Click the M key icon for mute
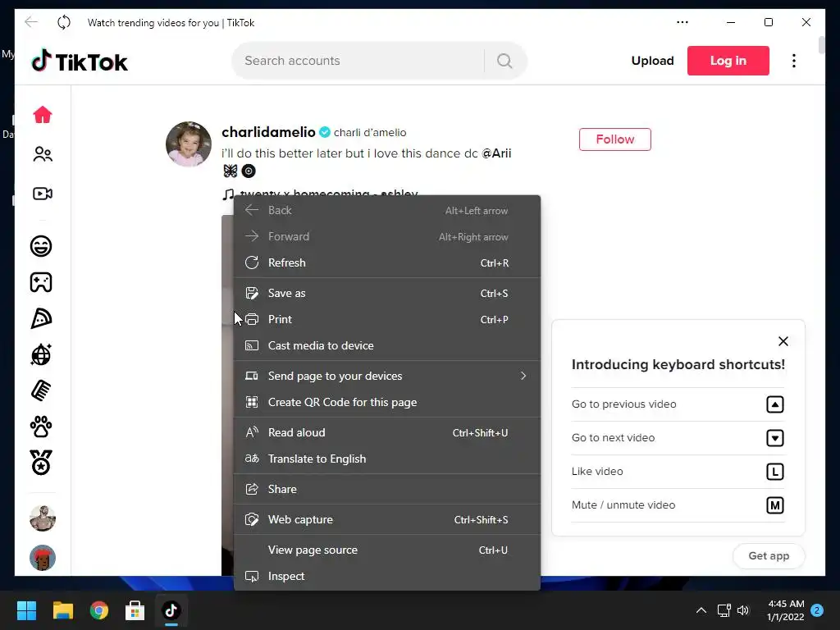Image resolution: width=840 pixels, height=630 pixels. (x=775, y=505)
